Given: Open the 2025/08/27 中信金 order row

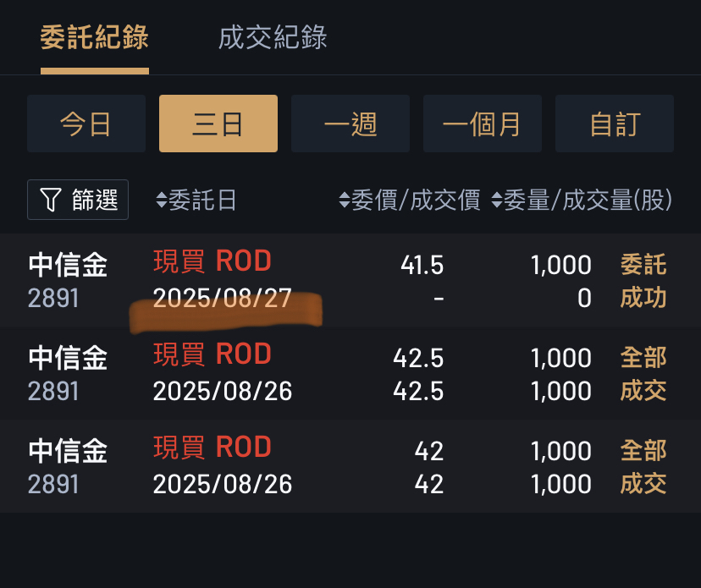Looking at the screenshot, I should coord(350,281).
